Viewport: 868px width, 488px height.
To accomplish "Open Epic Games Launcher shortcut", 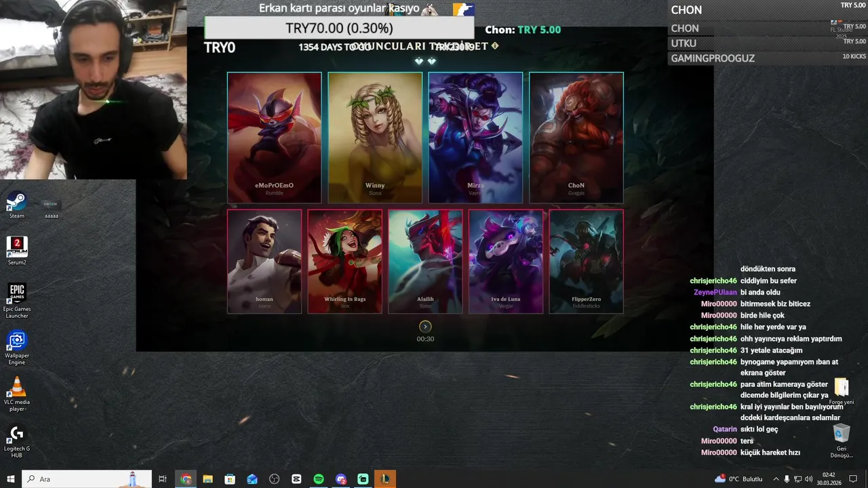I will (16, 300).
